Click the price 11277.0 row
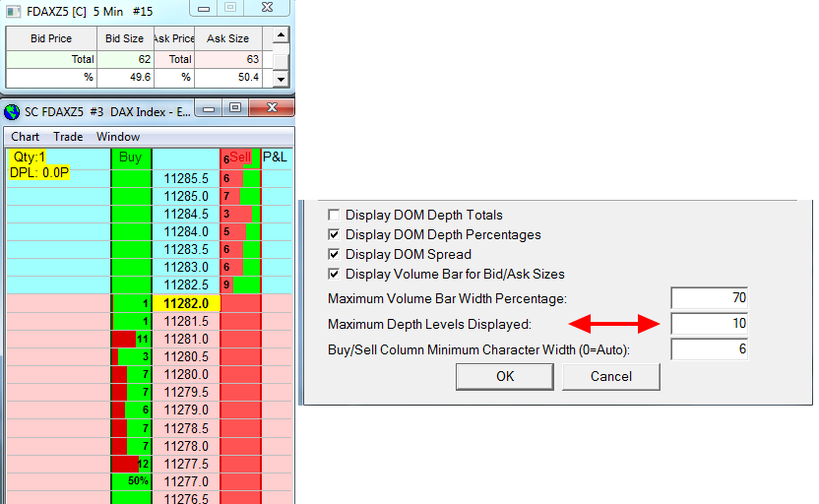 coord(186,481)
